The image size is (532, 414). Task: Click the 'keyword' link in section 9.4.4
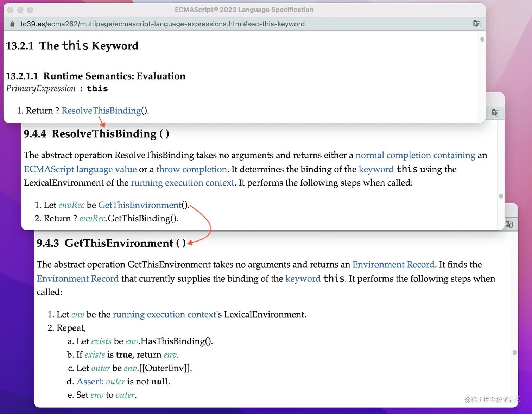coord(376,169)
